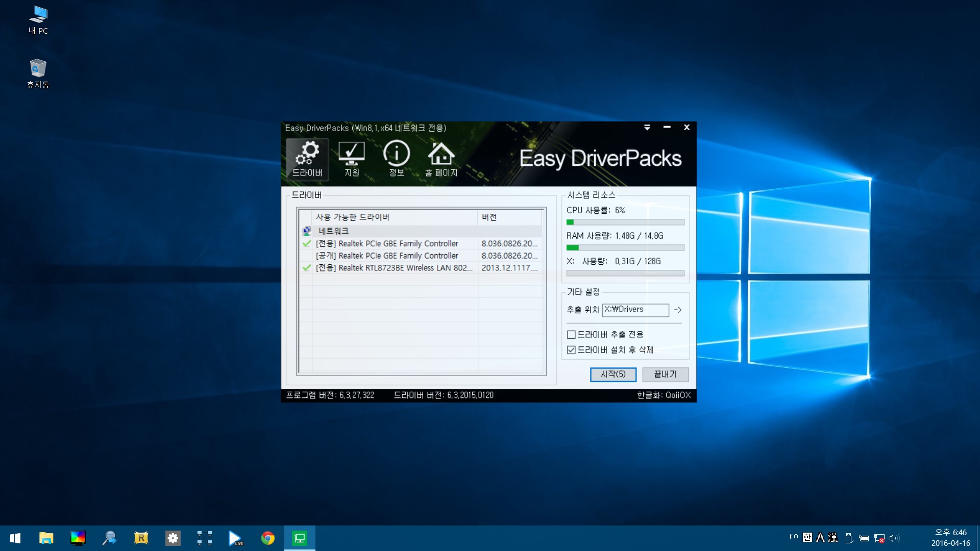
Task: Click 한글화: QoiiOX status text
Action: pos(664,395)
